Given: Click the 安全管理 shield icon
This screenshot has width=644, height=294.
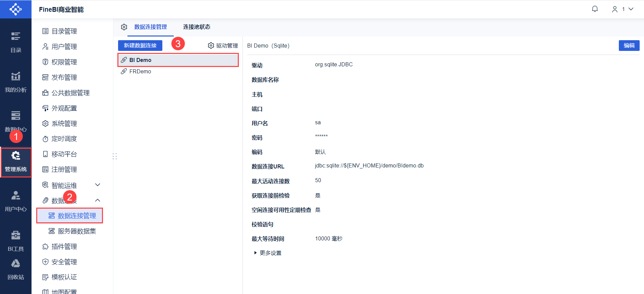Looking at the screenshot, I should pos(45,262).
